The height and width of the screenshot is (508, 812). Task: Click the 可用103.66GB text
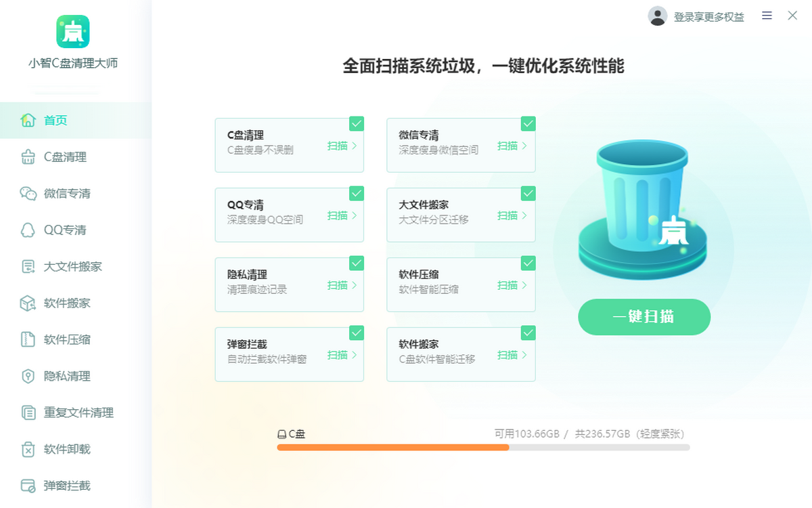(527, 434)
